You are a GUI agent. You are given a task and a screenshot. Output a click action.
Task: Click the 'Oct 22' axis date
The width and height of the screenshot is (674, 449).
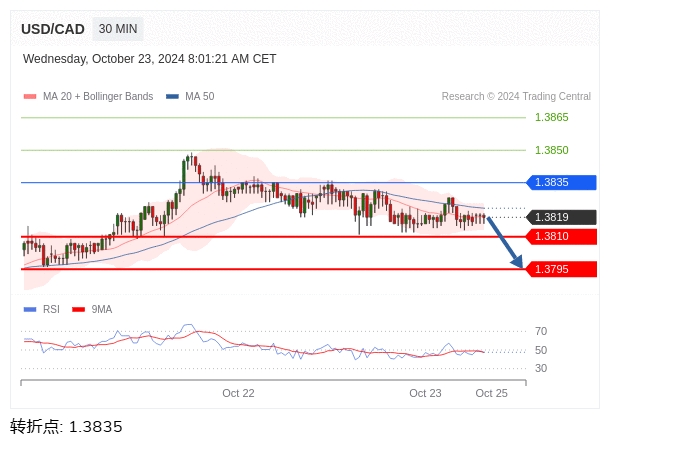[x=238, y=393]
